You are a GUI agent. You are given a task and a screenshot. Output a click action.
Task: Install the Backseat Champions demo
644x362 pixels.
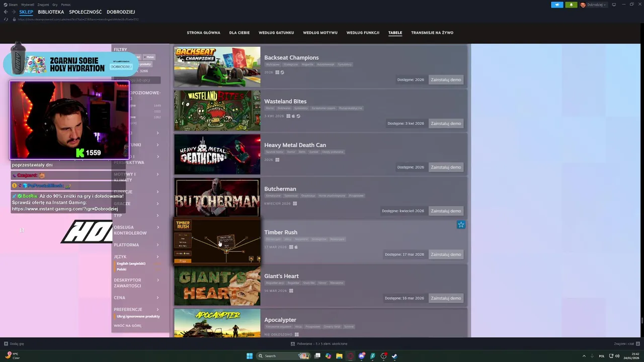coord(446,79)
